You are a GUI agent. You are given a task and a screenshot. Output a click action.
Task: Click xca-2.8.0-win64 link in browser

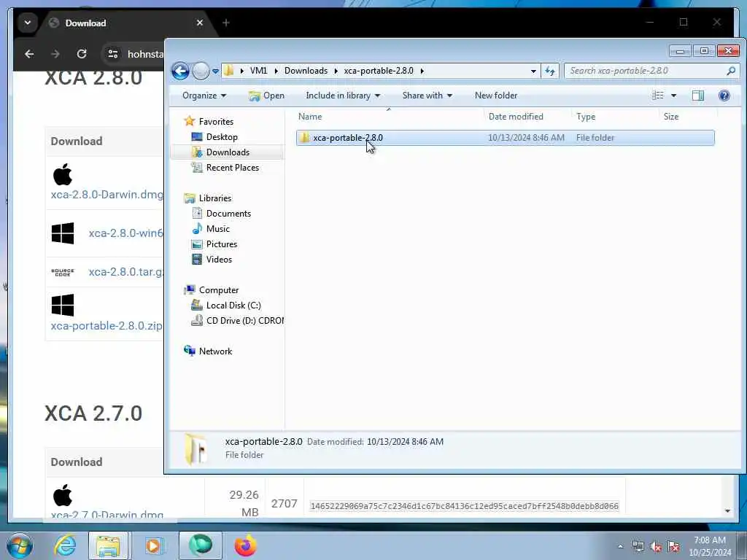pos(125,233)
